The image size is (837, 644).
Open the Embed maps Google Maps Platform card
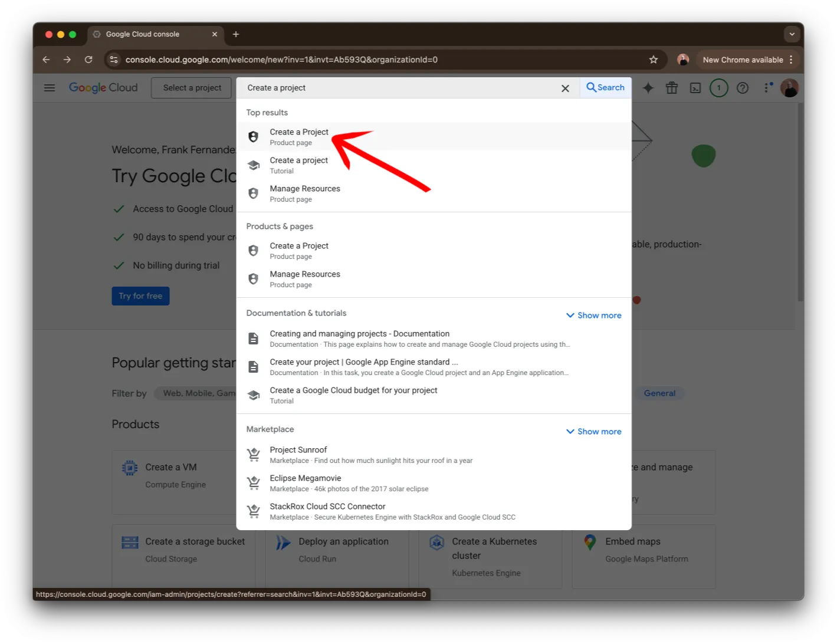644,557
